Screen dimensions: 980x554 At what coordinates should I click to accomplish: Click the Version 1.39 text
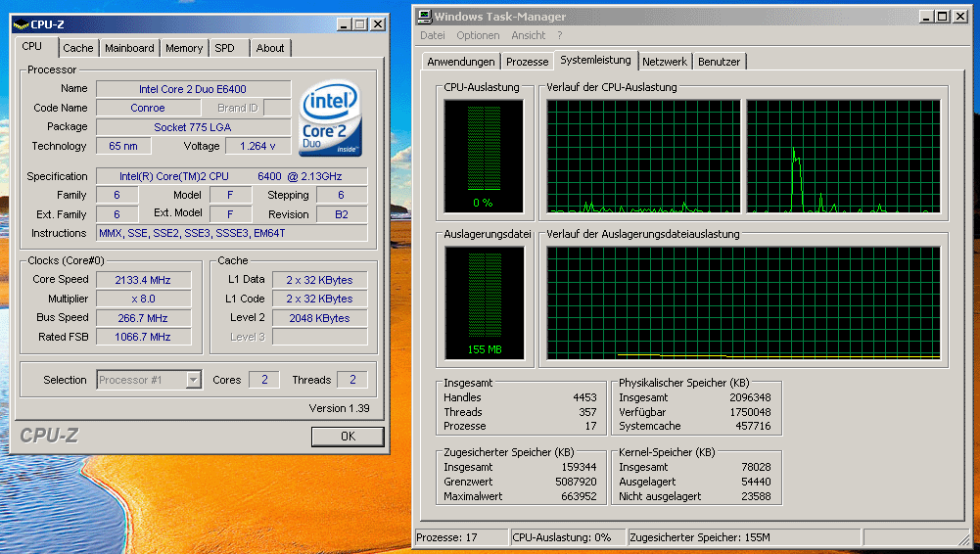click(340, 408)
